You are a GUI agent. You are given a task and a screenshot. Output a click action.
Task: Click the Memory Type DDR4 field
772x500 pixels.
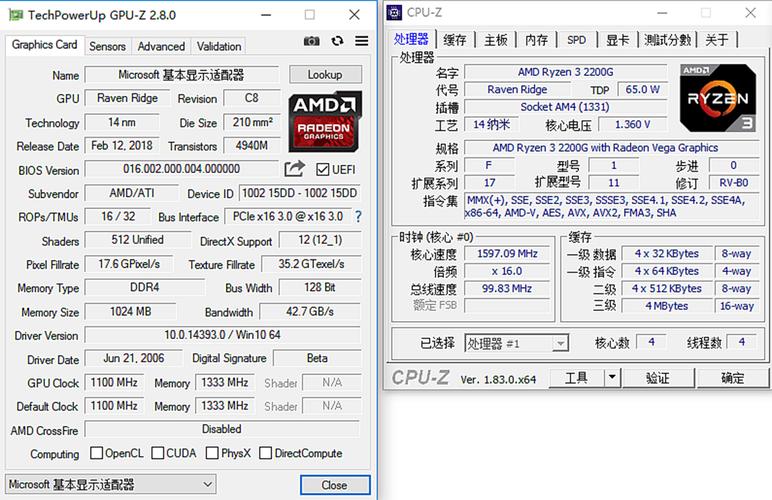point(145,287)
